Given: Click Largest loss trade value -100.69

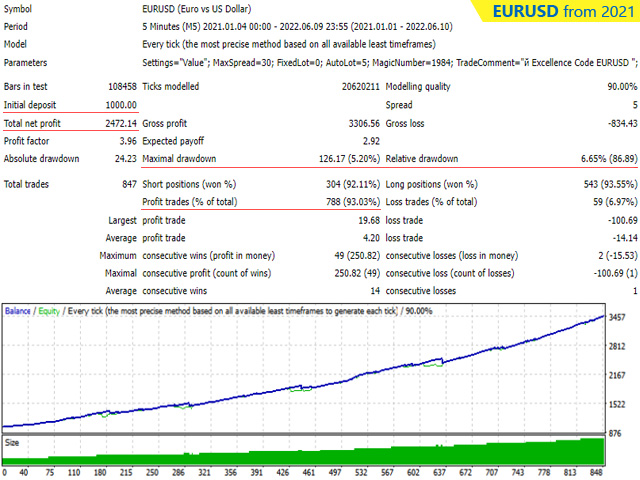Looking at the screenshot, I should 622,220.
